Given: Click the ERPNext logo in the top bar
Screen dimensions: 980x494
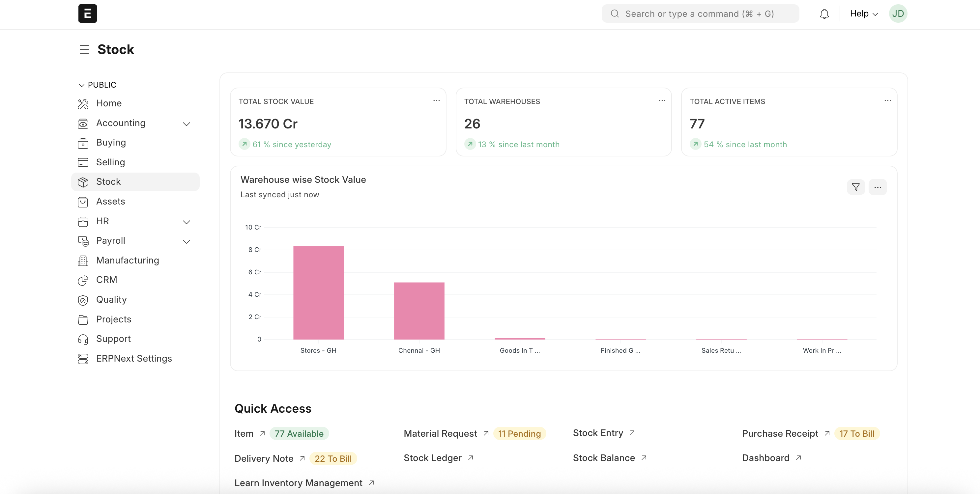Looking at the screenshot, I should (87, 13).
